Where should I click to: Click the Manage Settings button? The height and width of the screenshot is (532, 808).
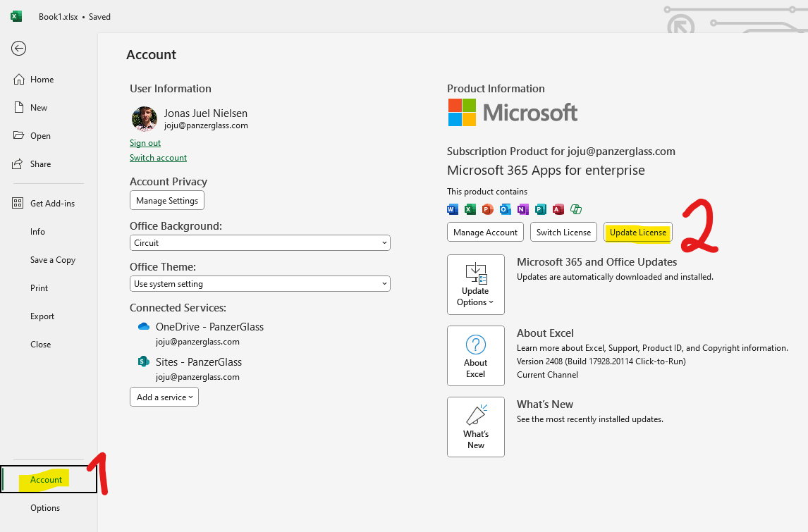pos(167,200)
